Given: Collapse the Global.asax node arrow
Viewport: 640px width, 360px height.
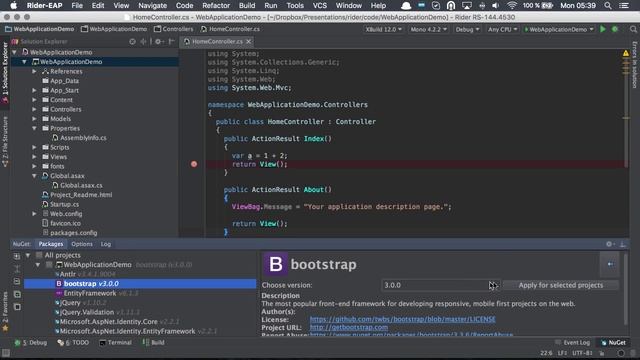Looking at the screenshot, I should pyautogui.click(x=35, y=176).
